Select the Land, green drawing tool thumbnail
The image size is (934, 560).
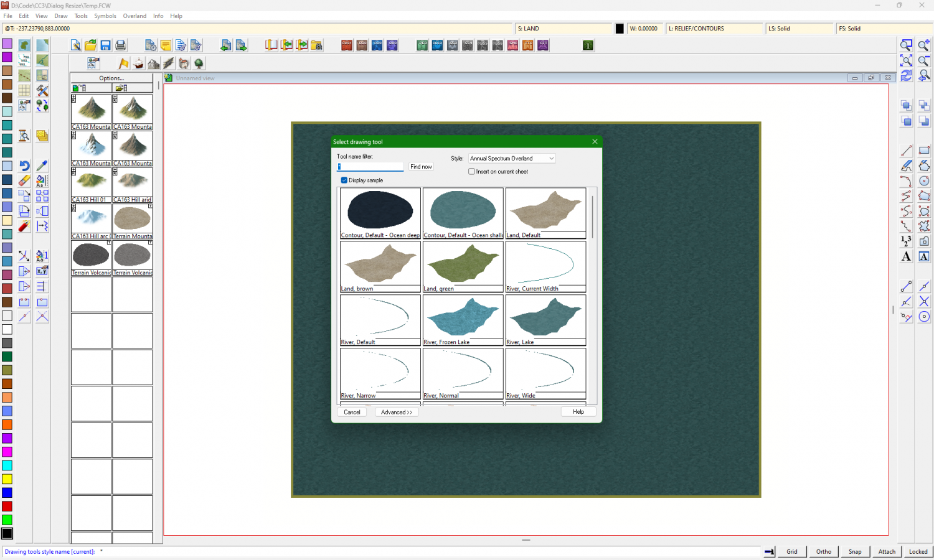[x=463, y=266]
